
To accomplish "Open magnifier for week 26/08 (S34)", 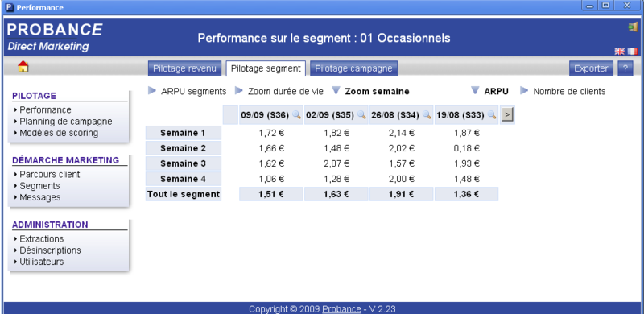I will coord(427,114).
